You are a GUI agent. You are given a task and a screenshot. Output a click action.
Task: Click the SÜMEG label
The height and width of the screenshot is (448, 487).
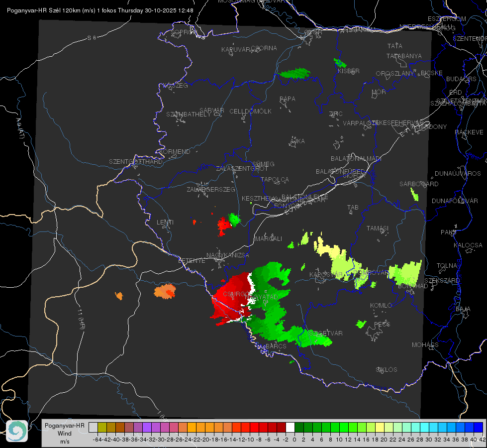[x=263, y=164]
